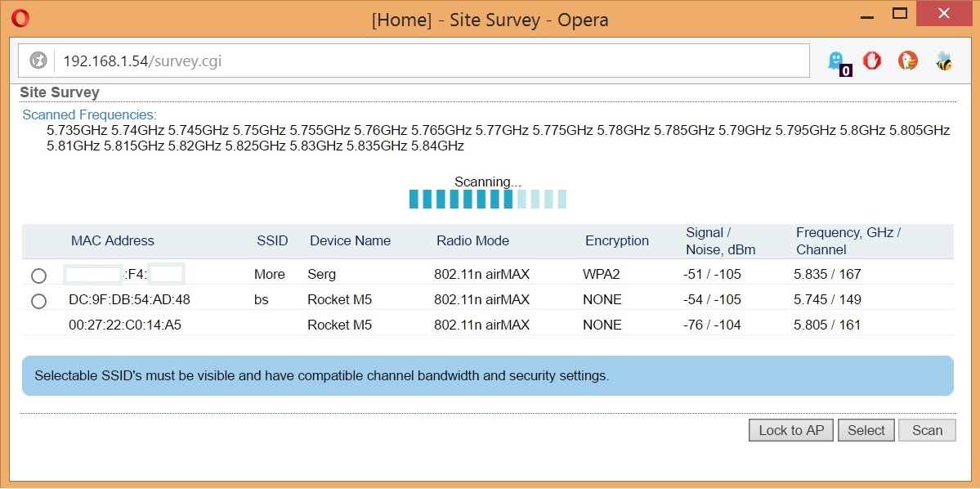The width and height of the screenshot is (980, 489).
Task: Click frequency cell 5.835 / 167
Action: coord(827,275)
